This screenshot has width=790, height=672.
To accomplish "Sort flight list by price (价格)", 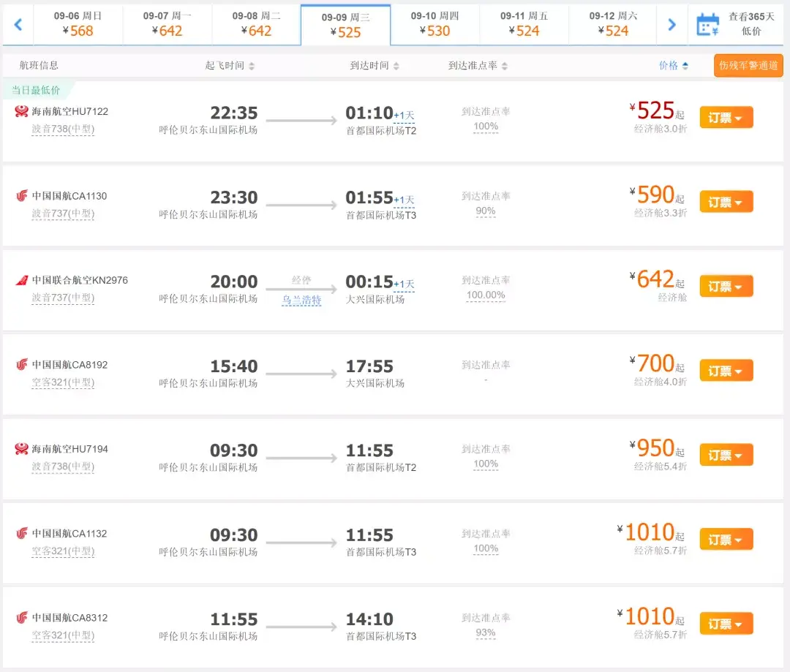I will (673, 66).
